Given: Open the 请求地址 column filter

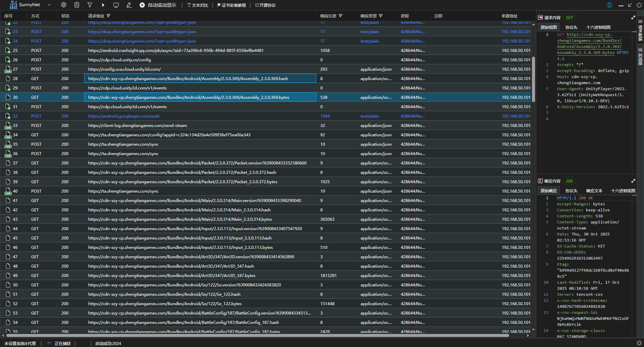Looking at the screenshot, I should tap(108, 16).
